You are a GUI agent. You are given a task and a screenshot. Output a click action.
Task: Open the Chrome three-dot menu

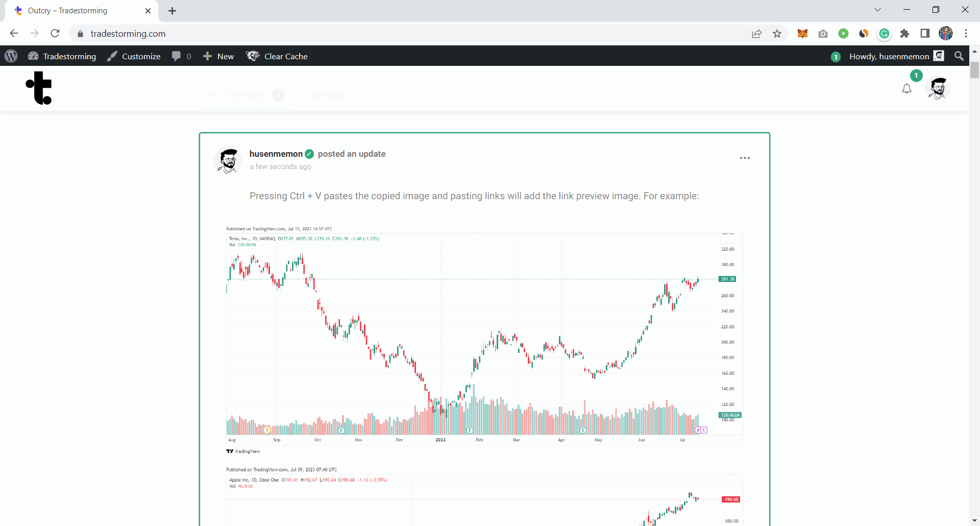tap(966, 34)
